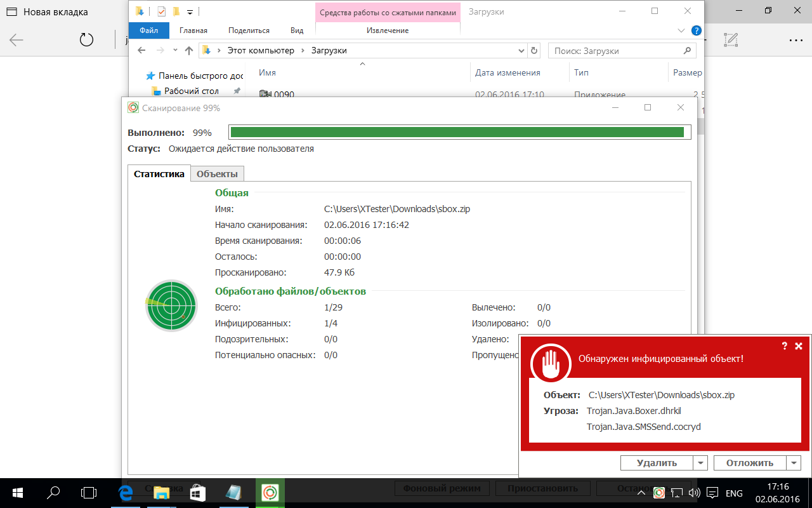
Task: Refresh the browser page
Action: (x=87, y=40)
